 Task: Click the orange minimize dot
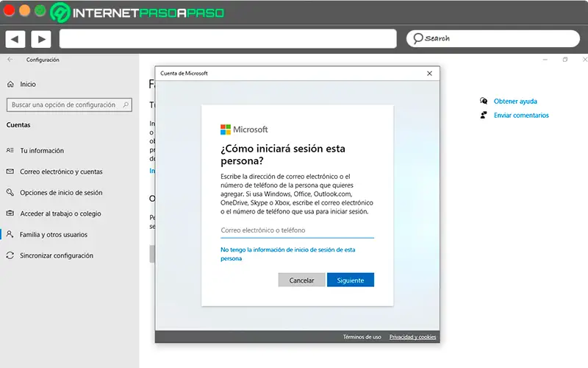(x=24, y=10)
